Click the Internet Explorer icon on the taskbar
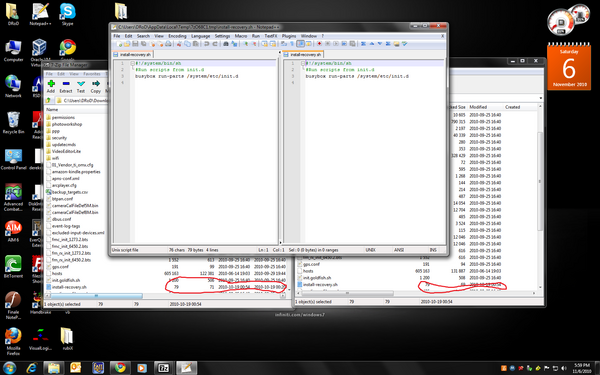This screenshot has width=600, height=375. click(32, 368)
